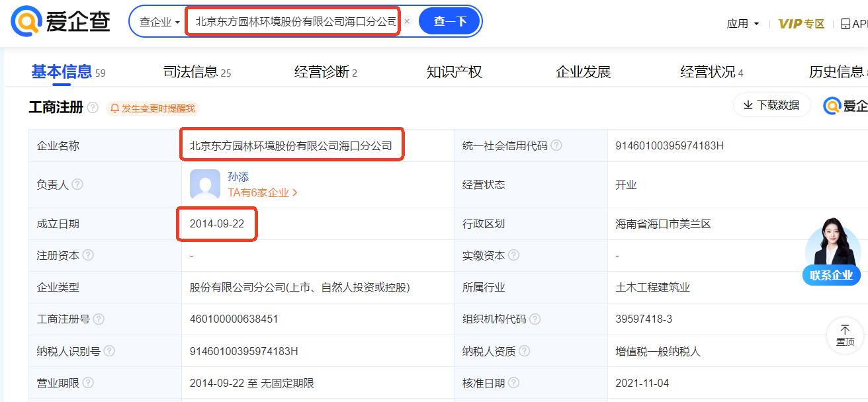Select the credit code 91460100395974183H in 统一社会信用代码 row
The image size is (868, 402).
670,145
